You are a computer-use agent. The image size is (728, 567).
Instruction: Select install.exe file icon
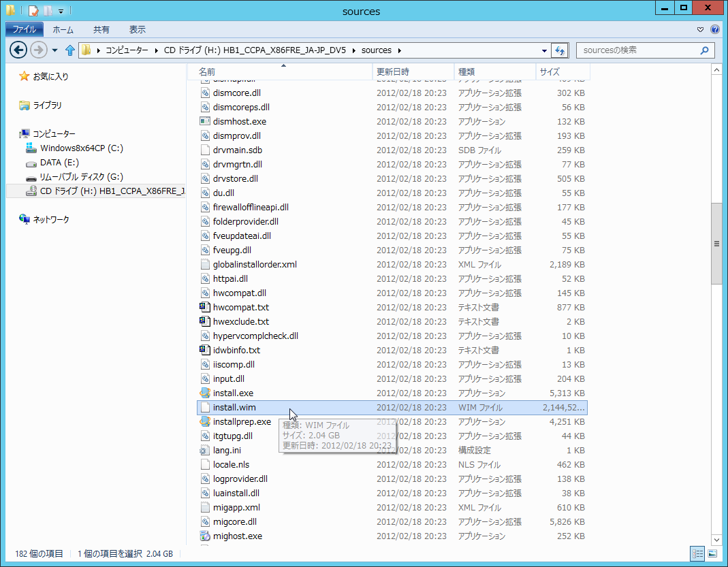pyautogui.click(x=205, y=393)
